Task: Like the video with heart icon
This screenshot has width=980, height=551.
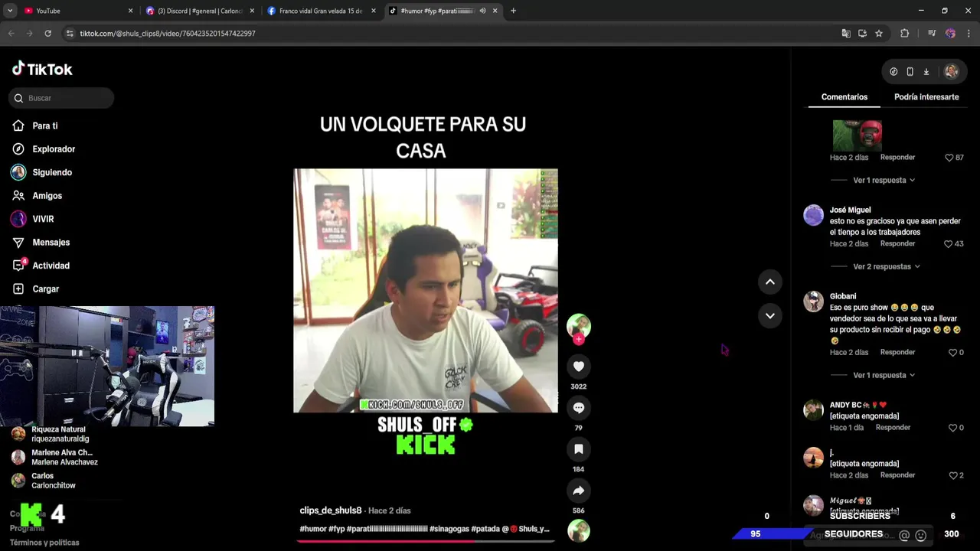Action: pos(579,367)
